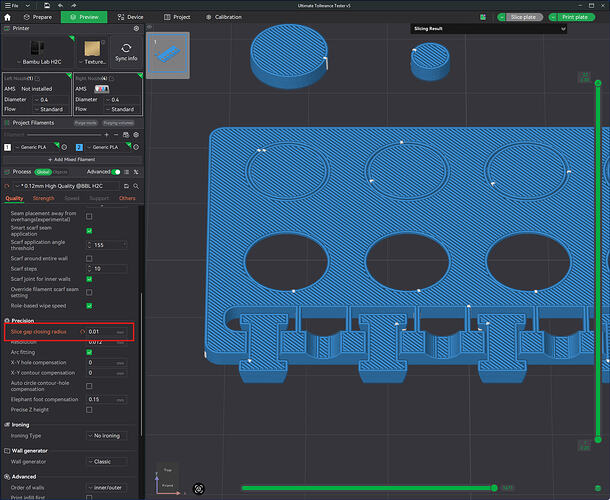This screenshot has height=500, width=610.
Task: Toggle the Advanced settings switch
Action: pyautogui.click(x=116, y=172)
